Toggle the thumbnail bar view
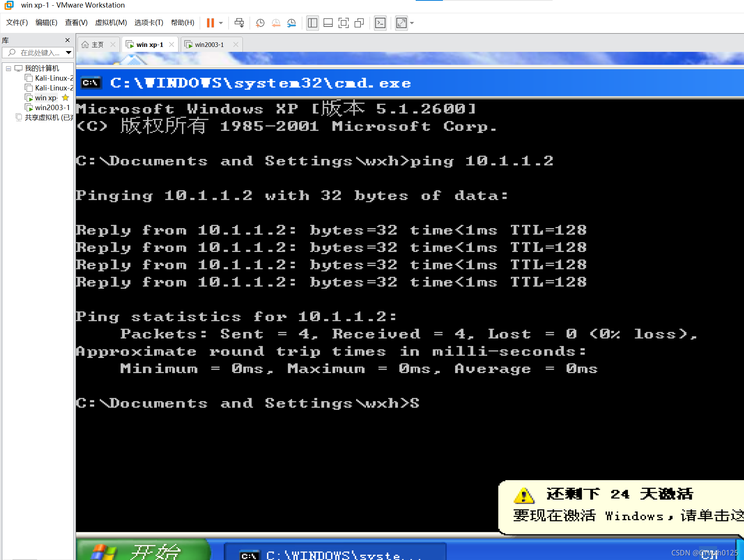744x560 pixels. pyautogui.click(x=328, y=23)
